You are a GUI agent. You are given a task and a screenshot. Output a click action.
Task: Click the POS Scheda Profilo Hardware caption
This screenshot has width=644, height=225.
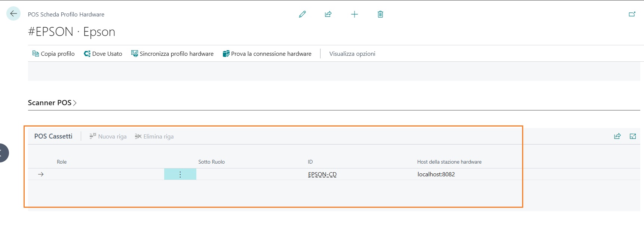66,14
